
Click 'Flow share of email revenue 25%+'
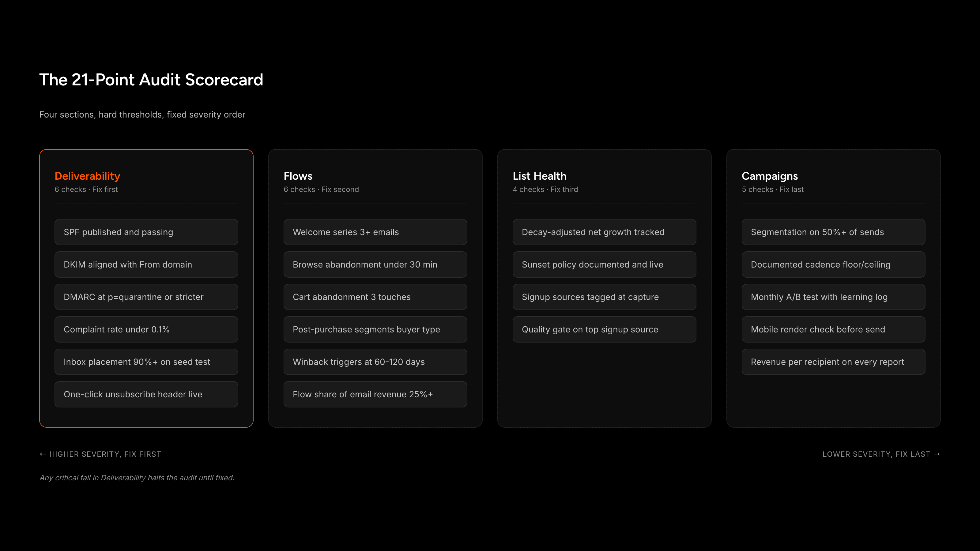point(375,394)
